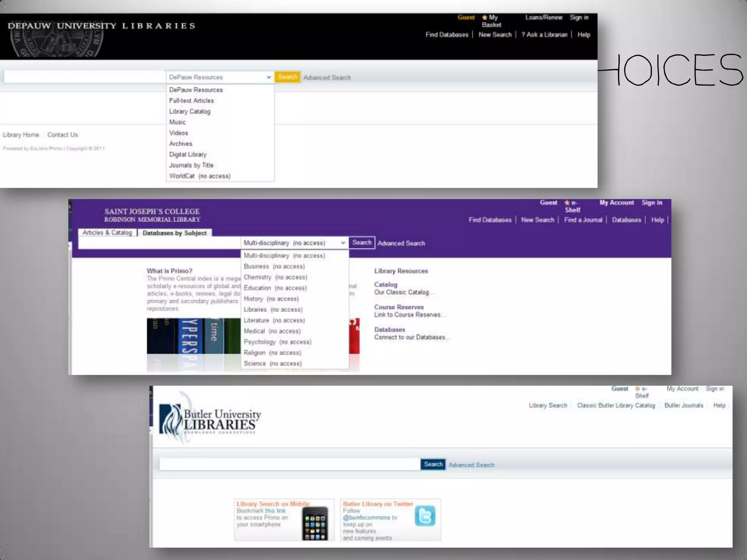Click the Butler Advanced Search link

(x=471, y=465)
